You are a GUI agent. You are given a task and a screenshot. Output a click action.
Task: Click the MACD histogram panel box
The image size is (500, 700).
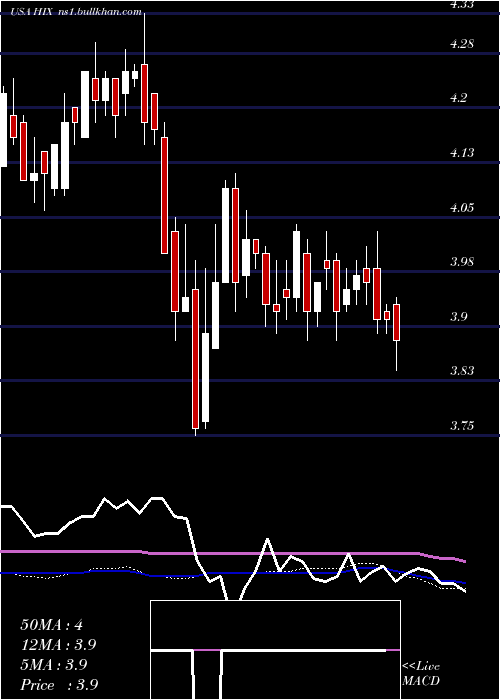click(x=275, y=650)
